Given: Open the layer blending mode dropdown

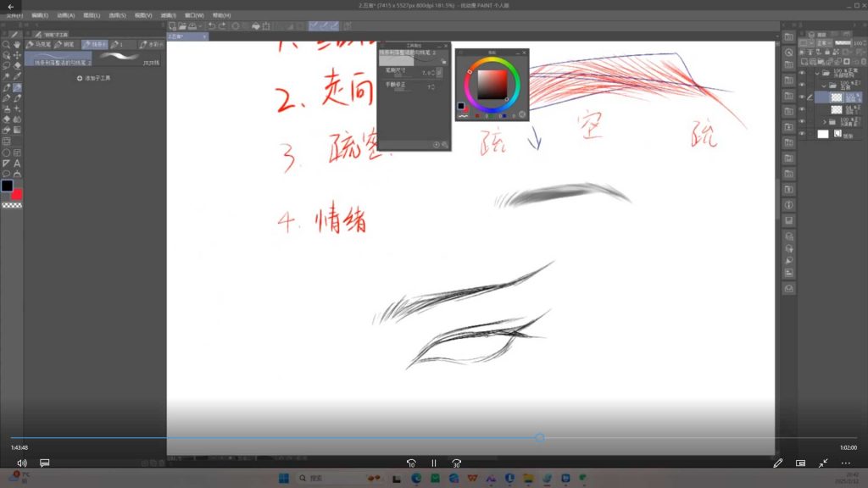Looking at the screenshot, I should [x=823, y=43].
